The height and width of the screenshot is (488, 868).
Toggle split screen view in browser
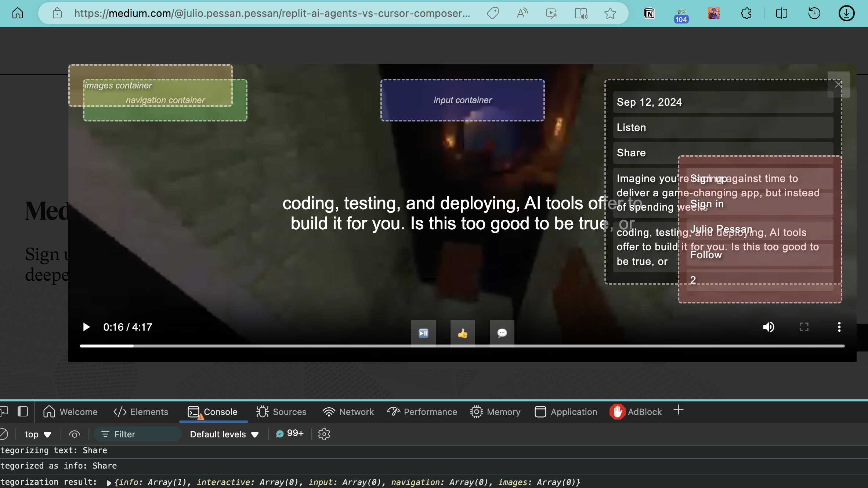[x=781, y=14]
